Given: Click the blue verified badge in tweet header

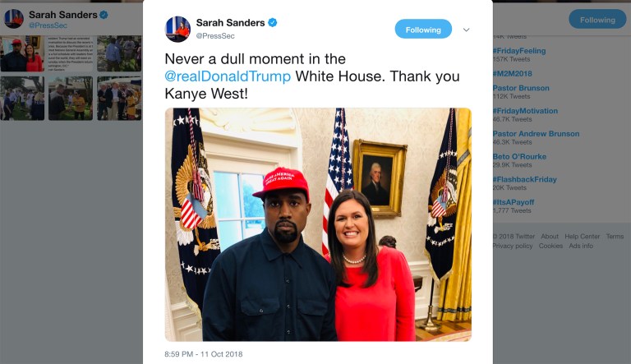Looking at the screenshot, I should [273, 22].
